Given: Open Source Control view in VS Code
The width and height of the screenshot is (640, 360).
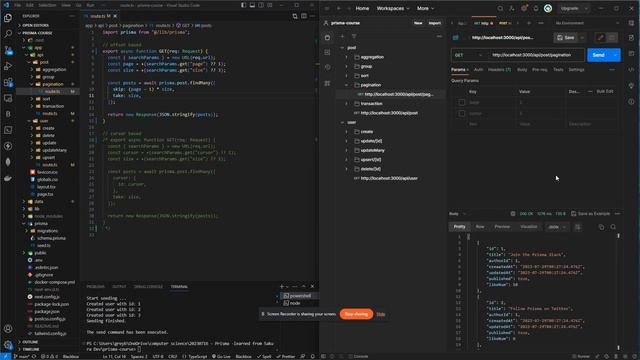Looking at the screenshot, I should click(x=8, y=50).
